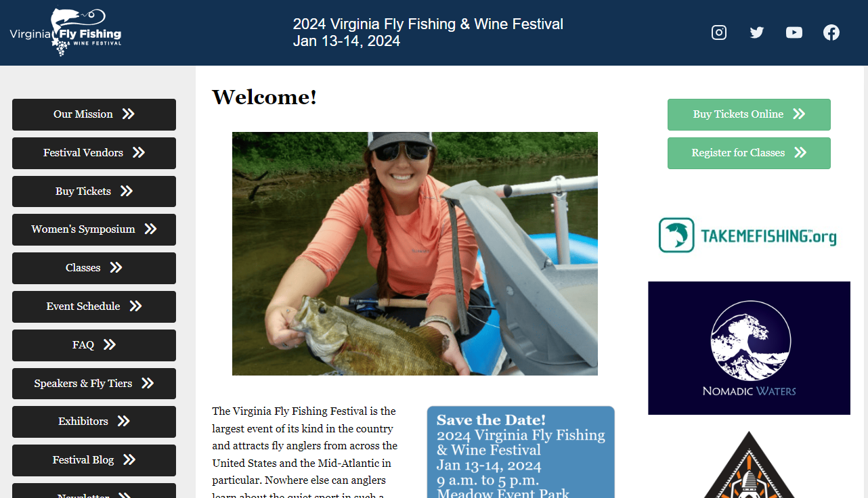Click the Virginia Fly Fishing festival logo
Screen dimensions: 868x498
tap(66, 32)
